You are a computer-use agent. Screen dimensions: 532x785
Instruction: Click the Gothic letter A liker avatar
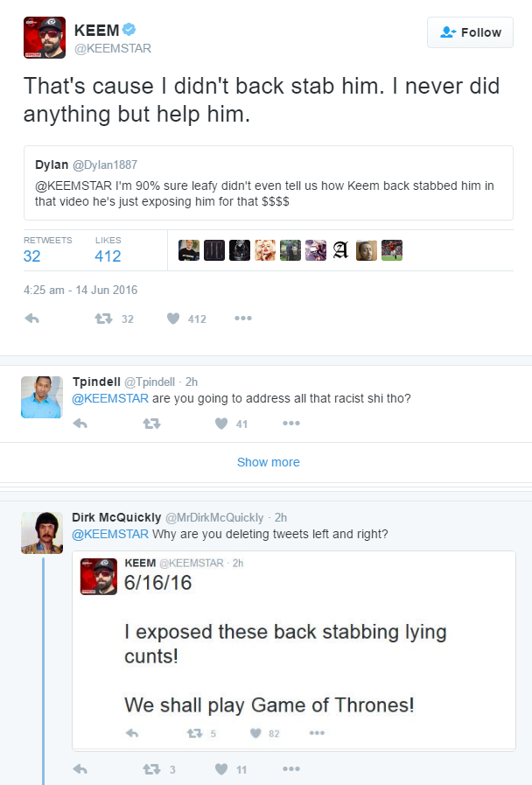[x=341, y=250]
